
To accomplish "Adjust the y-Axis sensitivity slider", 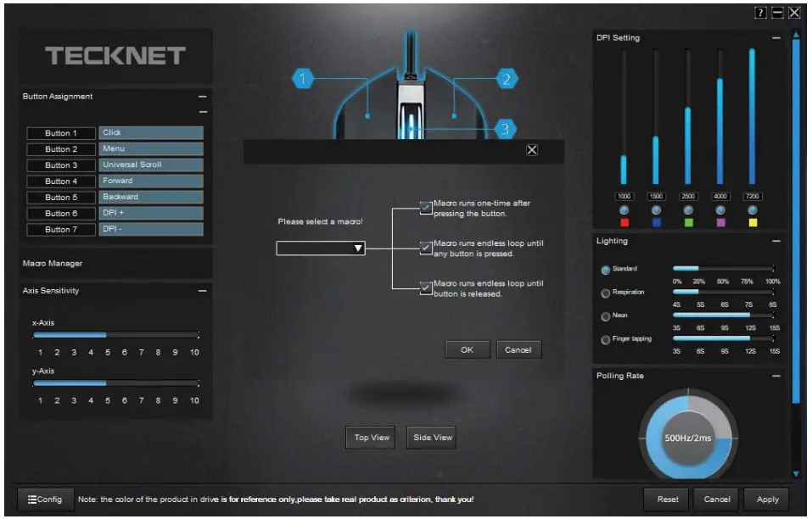I will pos(116,383).
